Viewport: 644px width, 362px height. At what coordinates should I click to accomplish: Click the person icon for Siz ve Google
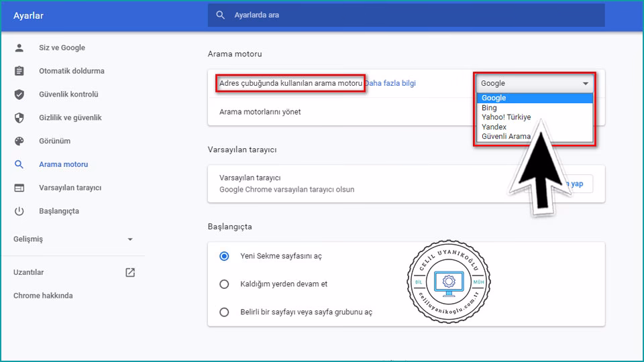19,48
